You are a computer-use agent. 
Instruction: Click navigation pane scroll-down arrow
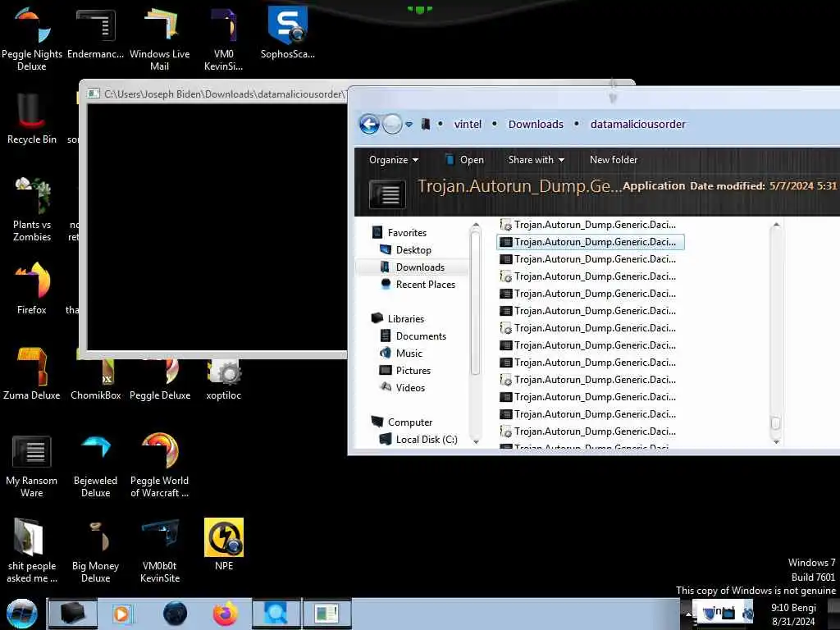click(476, 442)
